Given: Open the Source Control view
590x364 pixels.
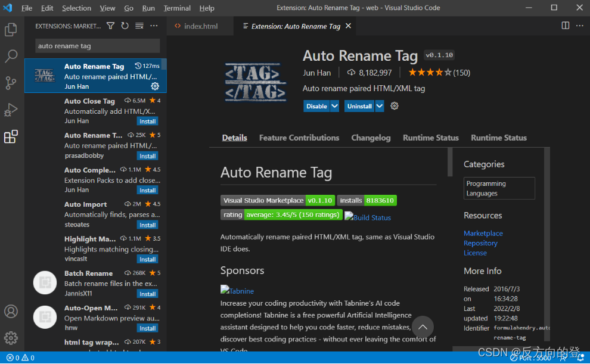Looking at the screenshot, I should [11, 83].
